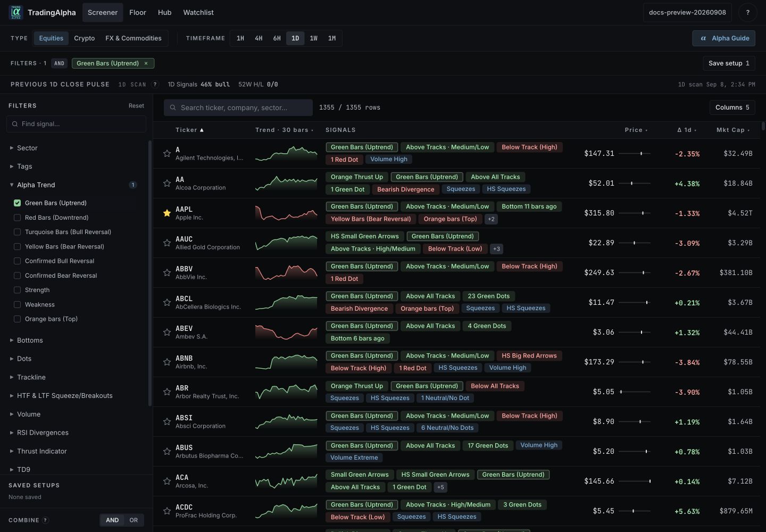766x532 pixels.
Task: Open the Floor tab
Action: pyautogui.click(x=137, y=12)
